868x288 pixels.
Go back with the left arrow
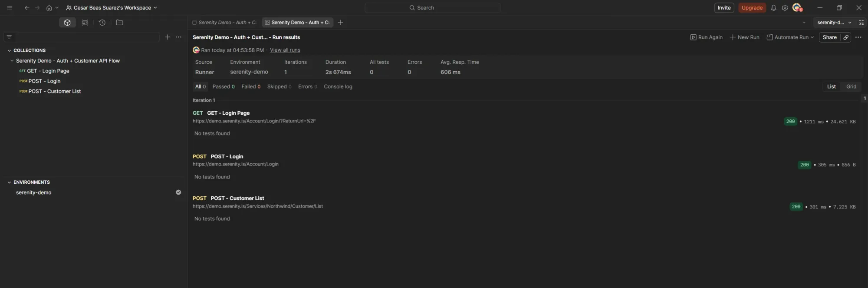pyautogui.click(x=27, y=8)
